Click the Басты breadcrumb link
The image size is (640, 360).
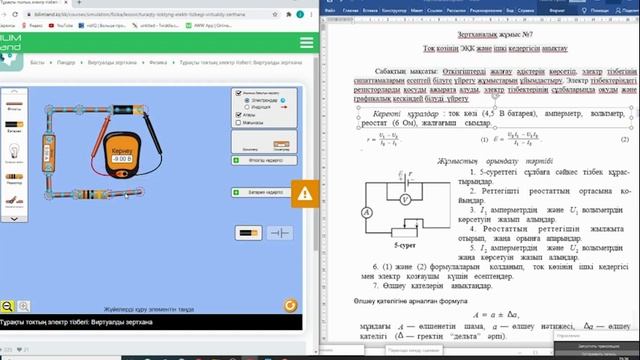point(37,62)
